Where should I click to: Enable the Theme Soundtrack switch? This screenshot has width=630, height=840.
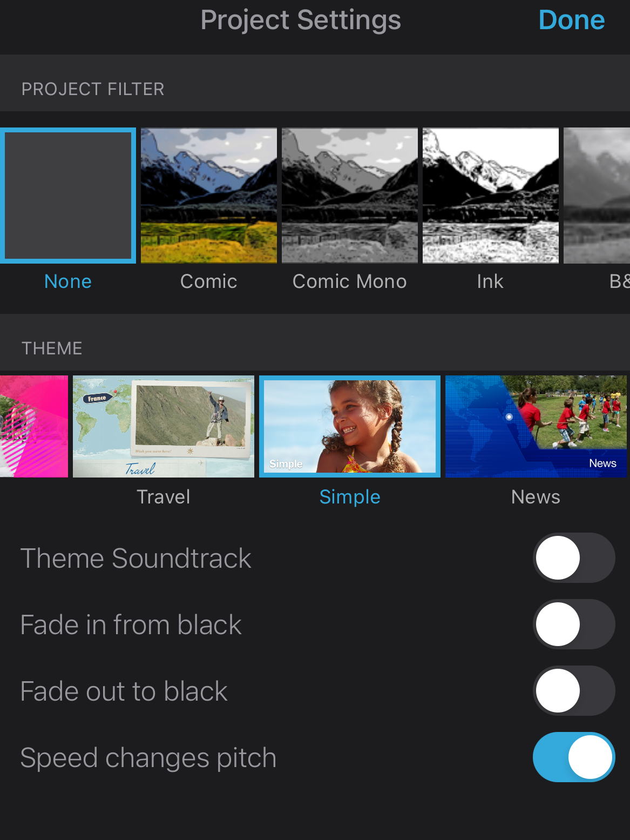coord(574,558)
